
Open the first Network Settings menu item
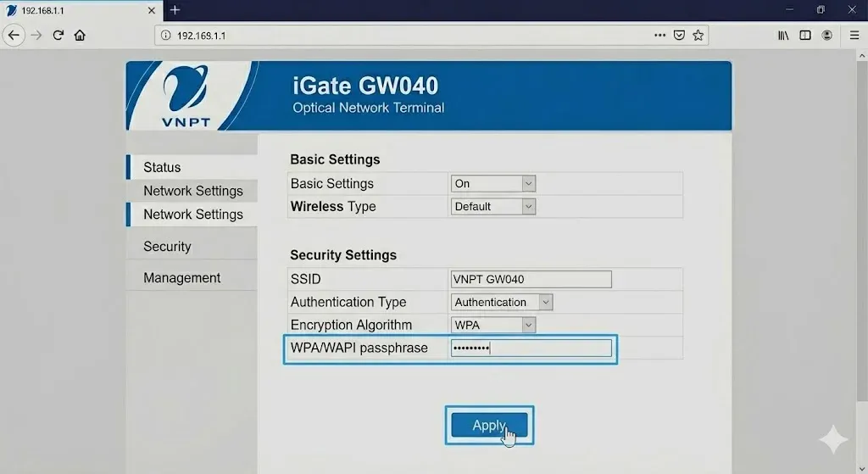click(192, 191)
